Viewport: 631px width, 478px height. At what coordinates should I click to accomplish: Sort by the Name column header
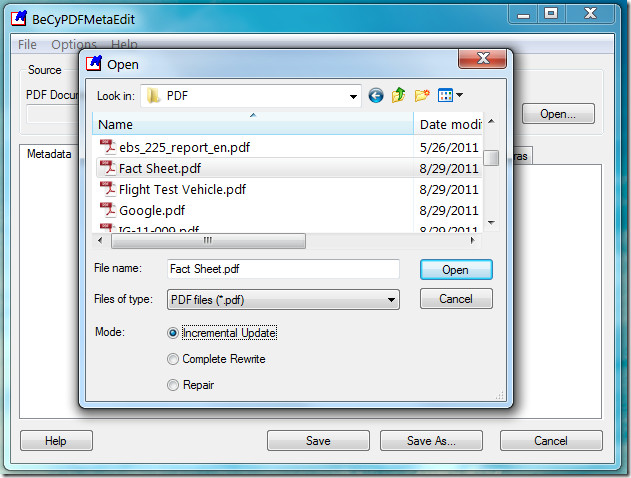(x=253, y=124)
